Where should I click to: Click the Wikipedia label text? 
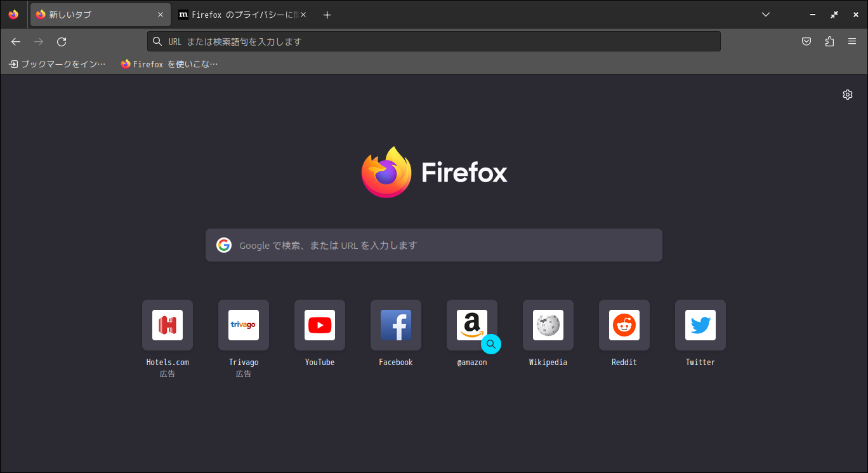pos(548,363)
